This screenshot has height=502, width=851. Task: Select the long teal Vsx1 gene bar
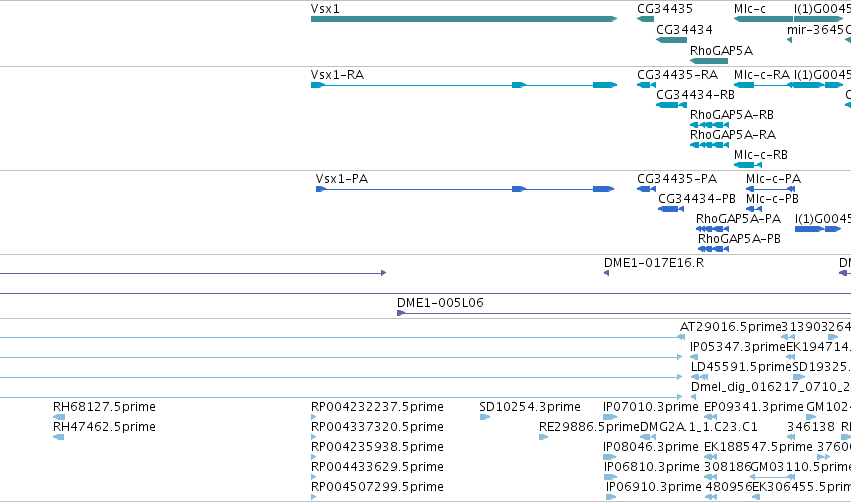point(464,19)
